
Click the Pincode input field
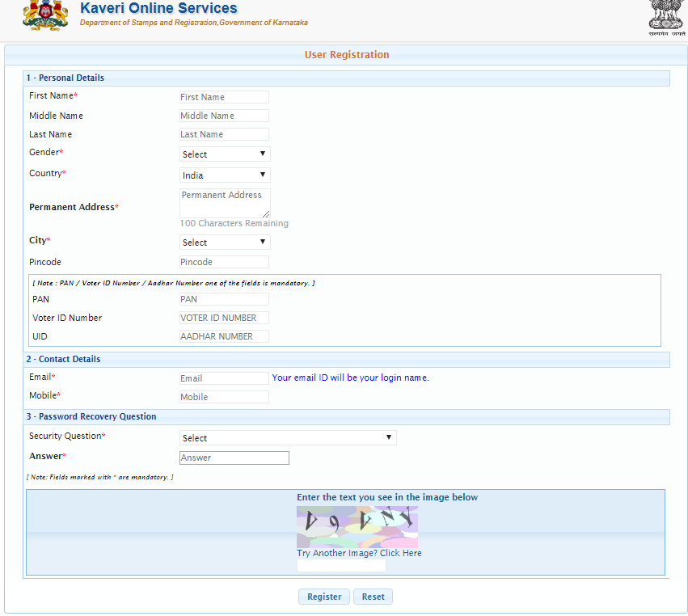tap(224, 261)
